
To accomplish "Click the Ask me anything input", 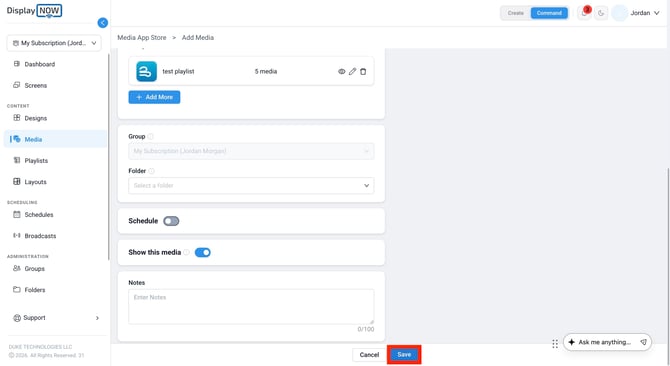I will [x=605, y=342].
